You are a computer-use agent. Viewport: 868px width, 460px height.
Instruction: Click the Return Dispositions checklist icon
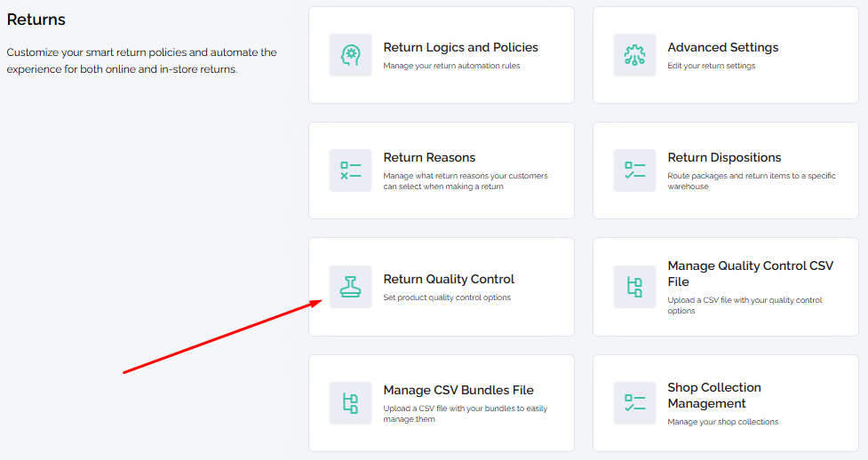pos(634,171)
